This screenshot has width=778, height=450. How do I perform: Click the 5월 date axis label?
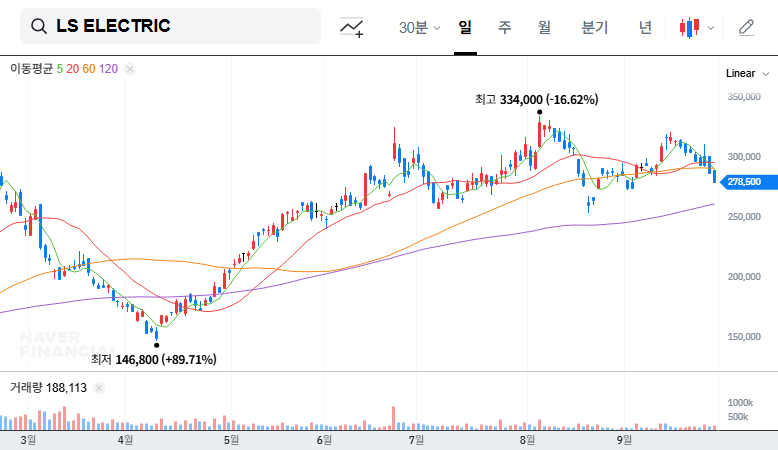231,440
